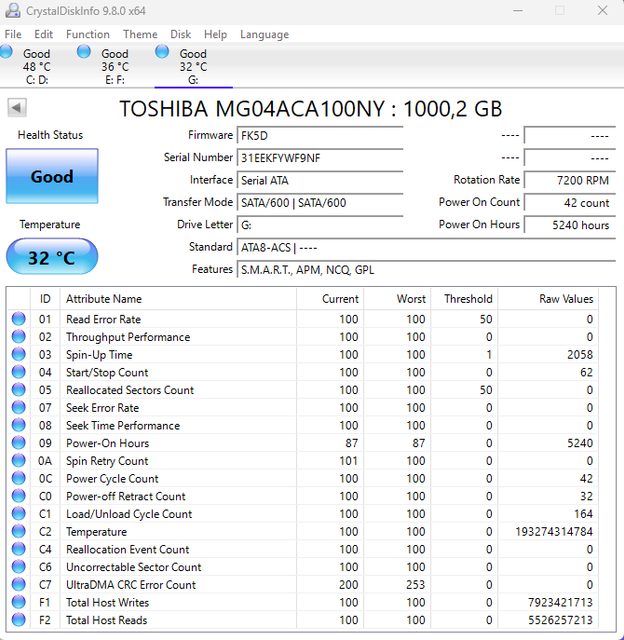Click status orb for Total Host Reads
Viewport: 624px width, 640px height.
(18, 620)
